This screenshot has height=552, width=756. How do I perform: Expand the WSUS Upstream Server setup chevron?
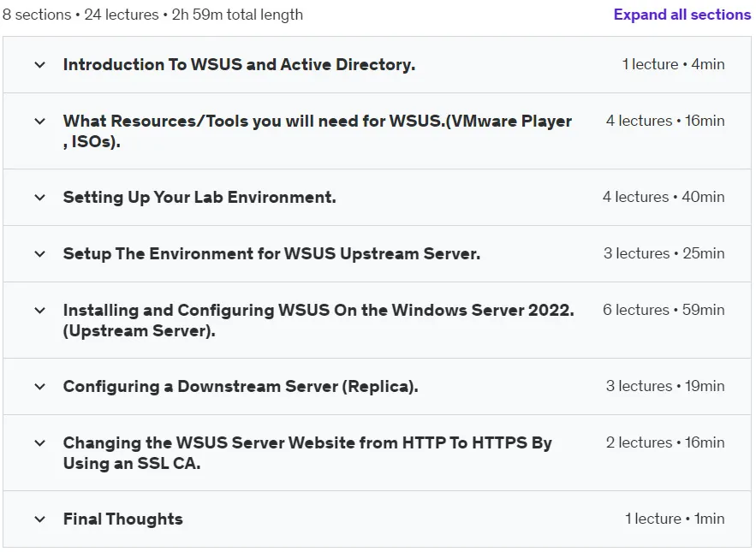pyautogui.click(x=40, y=254)
